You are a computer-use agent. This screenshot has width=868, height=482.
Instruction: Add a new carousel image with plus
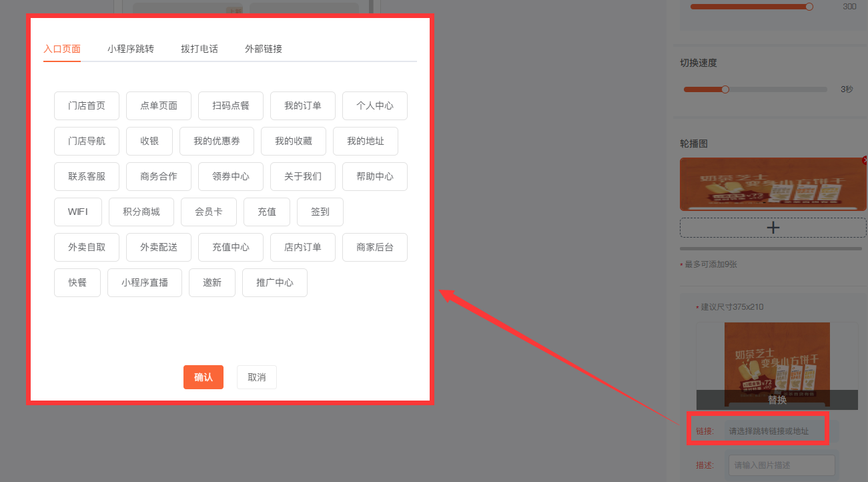(x=773, y=228)
